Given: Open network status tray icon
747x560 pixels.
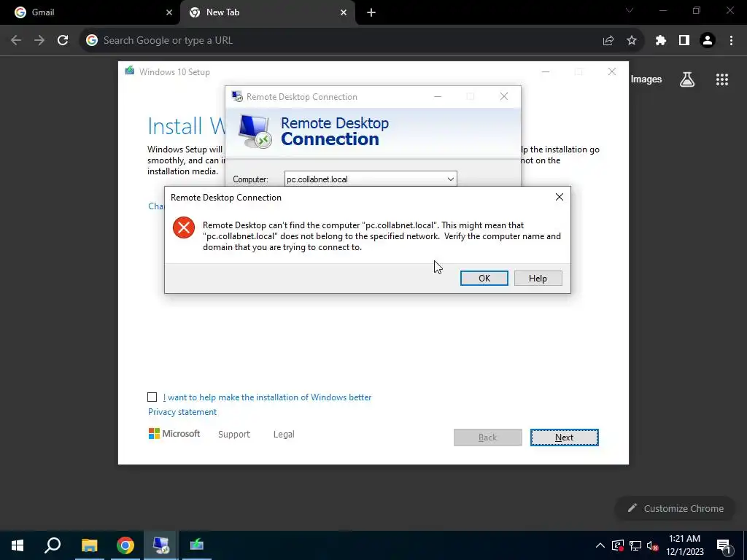Looking at the screenshot, I should click(635, 545).
